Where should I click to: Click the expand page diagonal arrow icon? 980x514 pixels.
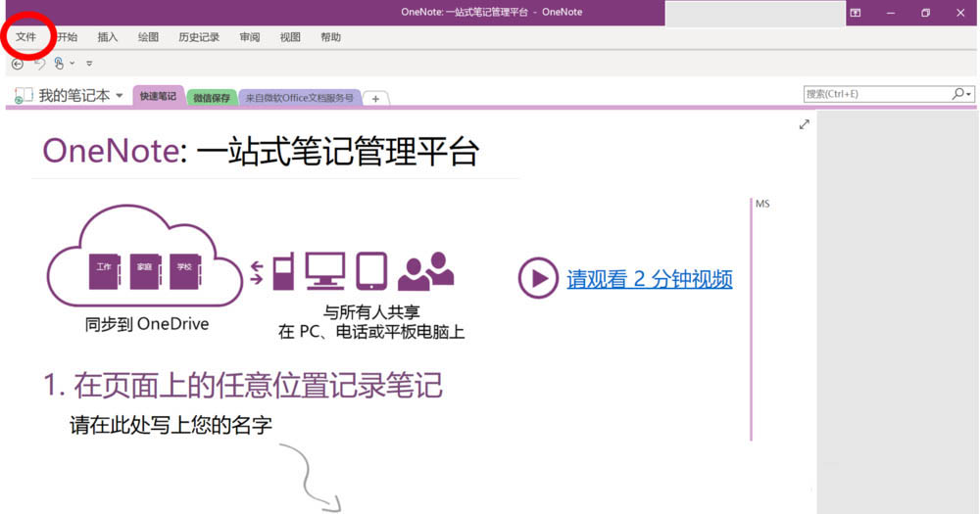tap(804, 124)
